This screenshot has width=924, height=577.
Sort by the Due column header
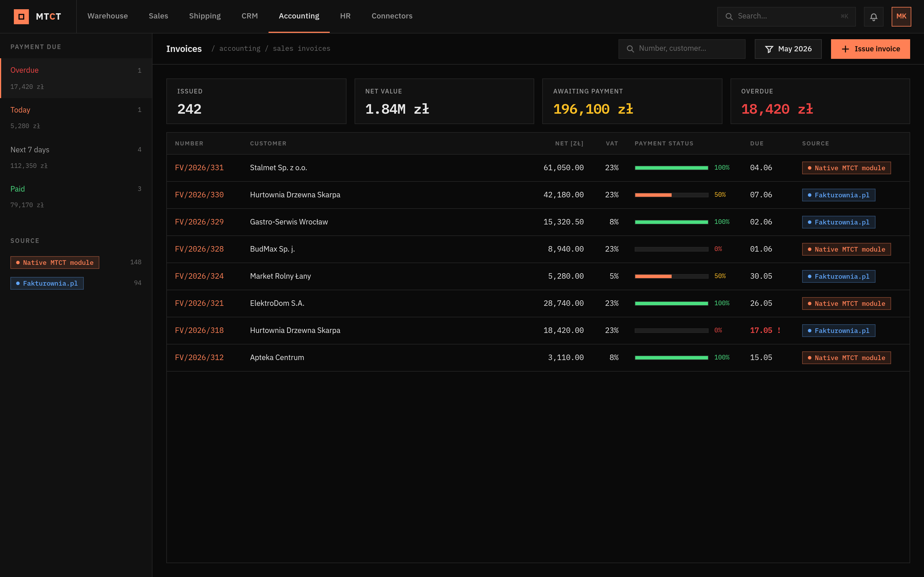757,143
